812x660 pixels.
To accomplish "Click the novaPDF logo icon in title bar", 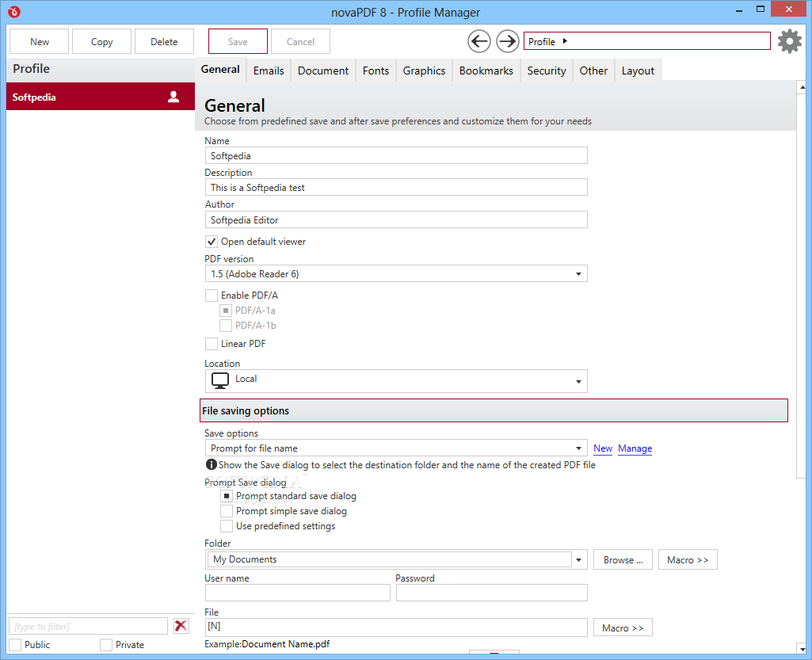I will (14, 11).
